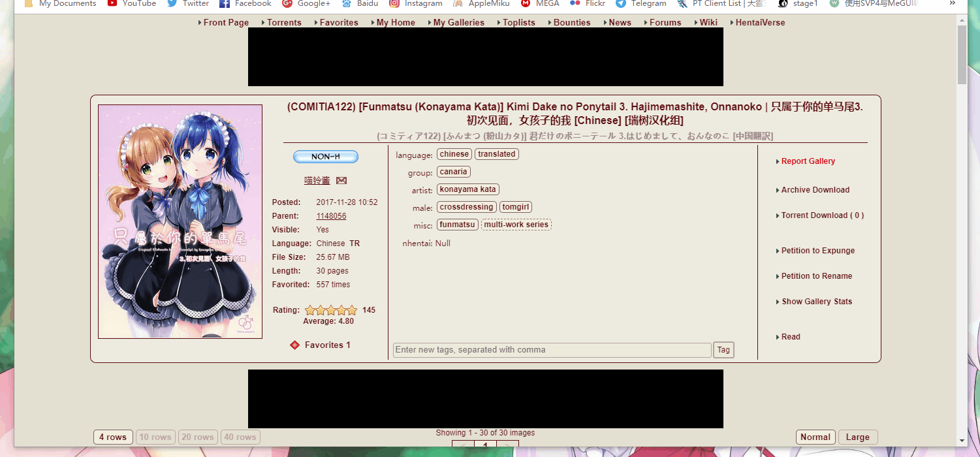
Task: Open the Forums page
Action: coord(665,22)
